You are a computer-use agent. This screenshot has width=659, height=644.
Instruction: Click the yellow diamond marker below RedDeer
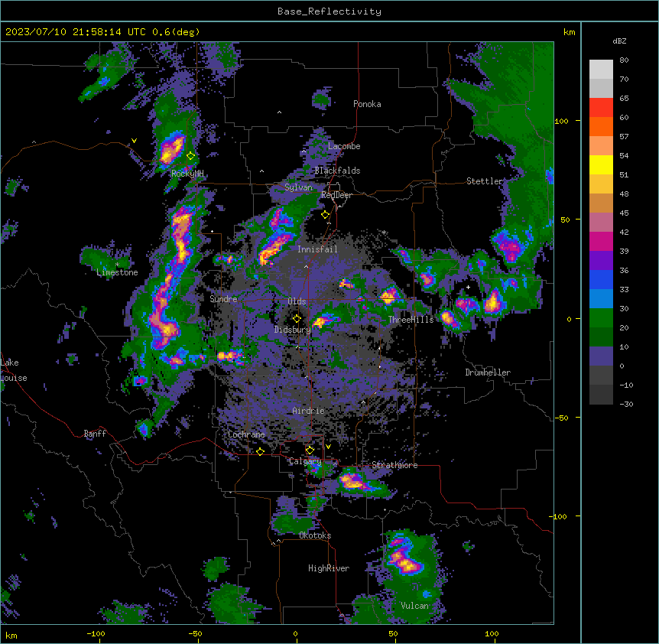tap(326, 215)
